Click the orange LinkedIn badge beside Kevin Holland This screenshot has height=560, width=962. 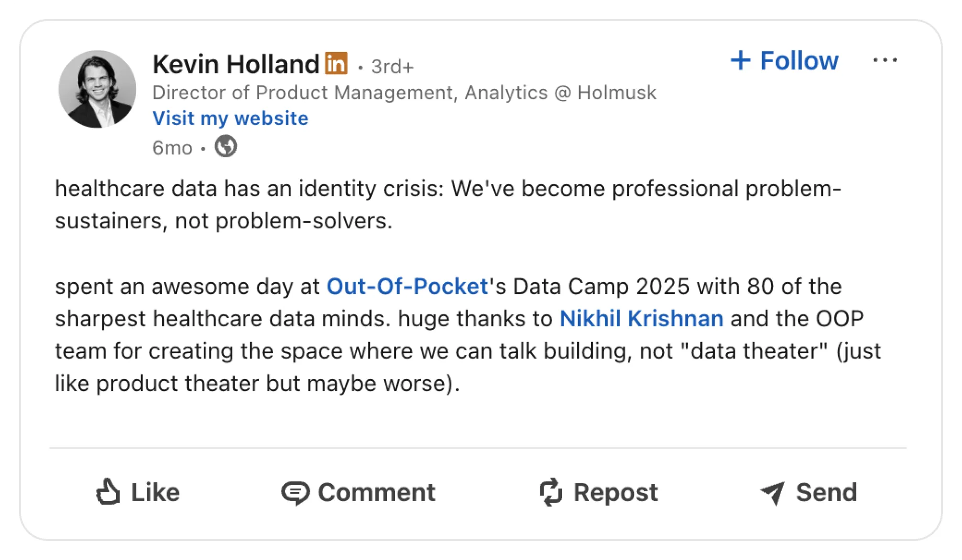[337, 63]
